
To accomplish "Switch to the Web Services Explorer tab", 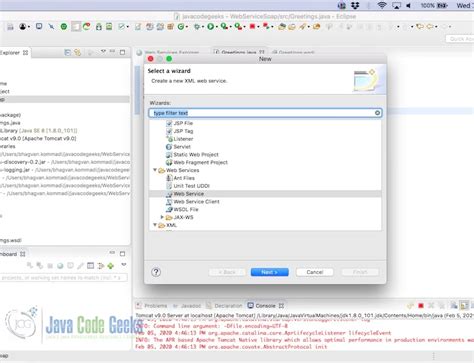I will [168, 53].
